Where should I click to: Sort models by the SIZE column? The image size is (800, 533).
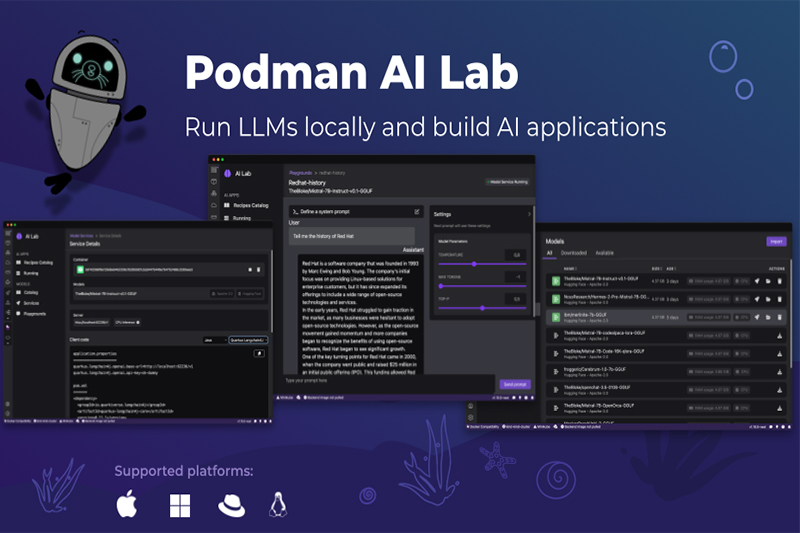point(657,268)
